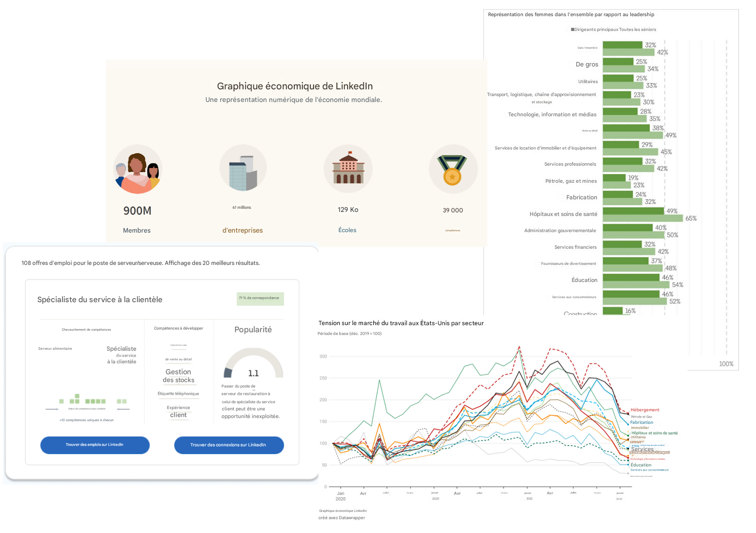Screen dimensions: 756x533
Task: Click the office buildings companies icon
Action: pyautogui.click(x=243, y=169)
